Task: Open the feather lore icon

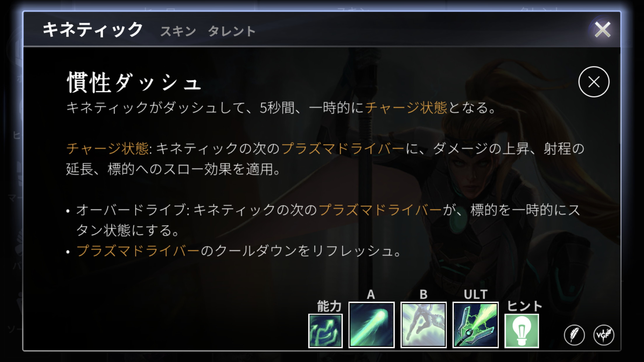Action: (x=574, y=335)
